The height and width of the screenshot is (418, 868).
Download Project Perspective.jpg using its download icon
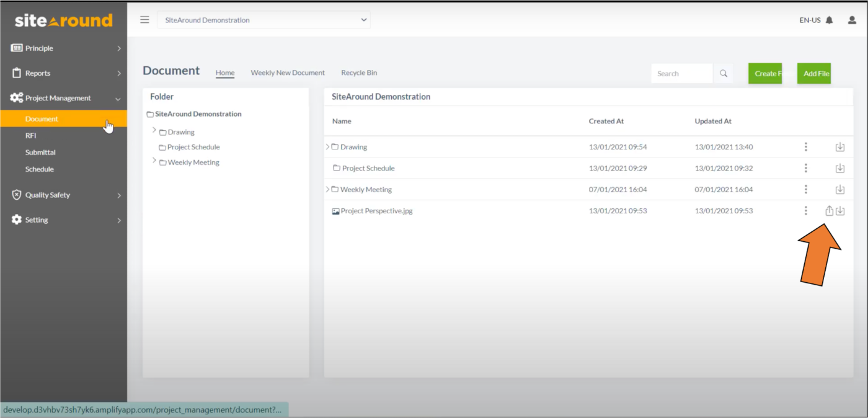point(840,210)
